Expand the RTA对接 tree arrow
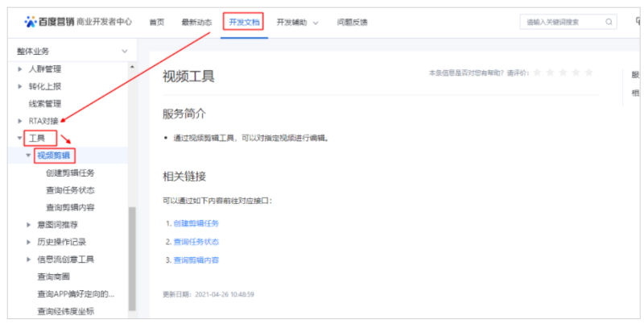 coord(19,121)
